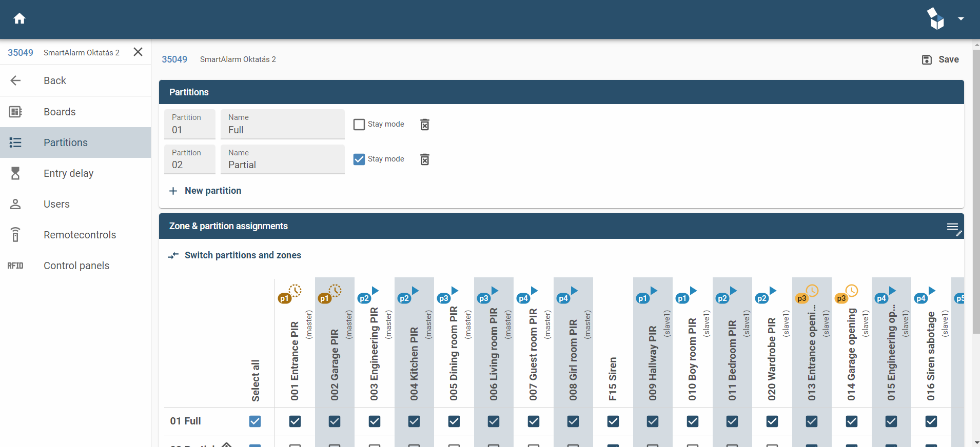The width and height of the screenshot is (980, 447).
Task: Click the p4 icon above 016 Siren sabotage
Action: [x=926, y=295]
